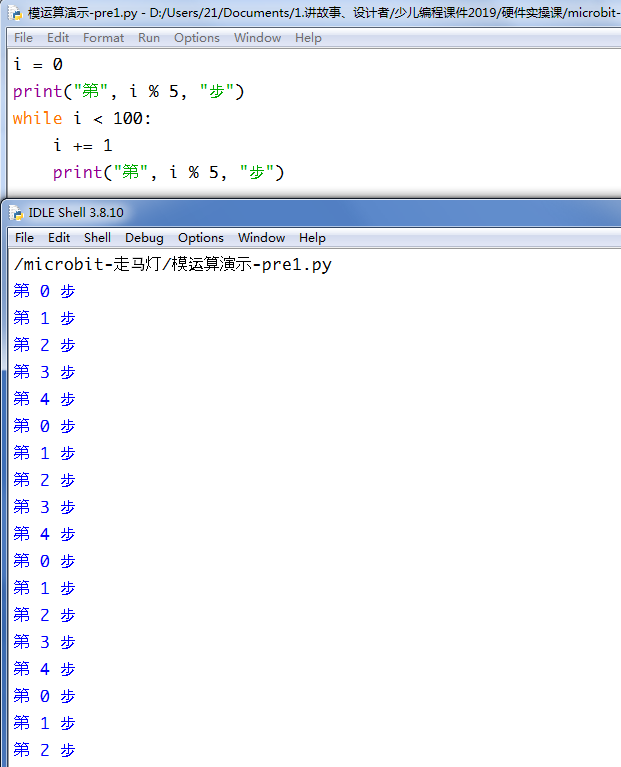This screenshot has height=767, width=621.
Task: Open the Debug menu
Action: pos(144,238)
